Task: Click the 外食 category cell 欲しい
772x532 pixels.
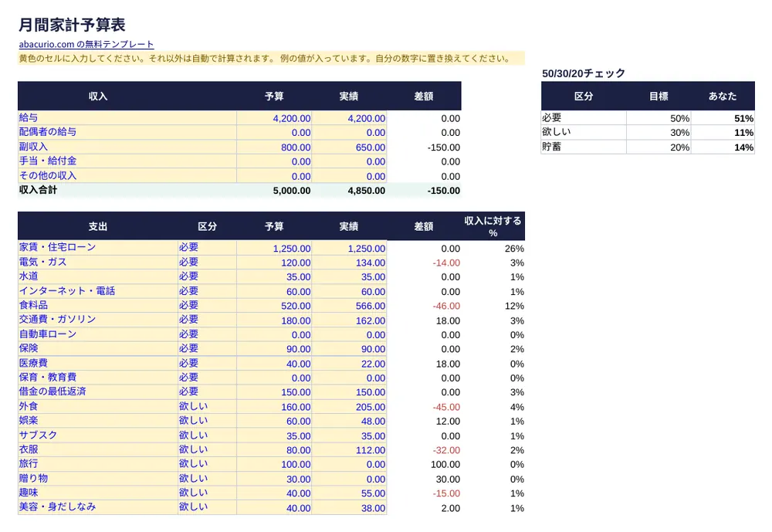Action: pos(207,407)
